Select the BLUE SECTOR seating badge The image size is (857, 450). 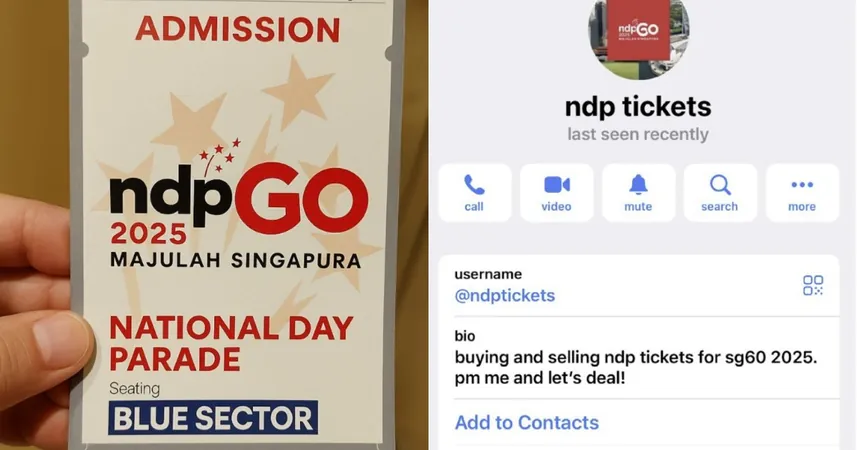click(x=213, y=418)
